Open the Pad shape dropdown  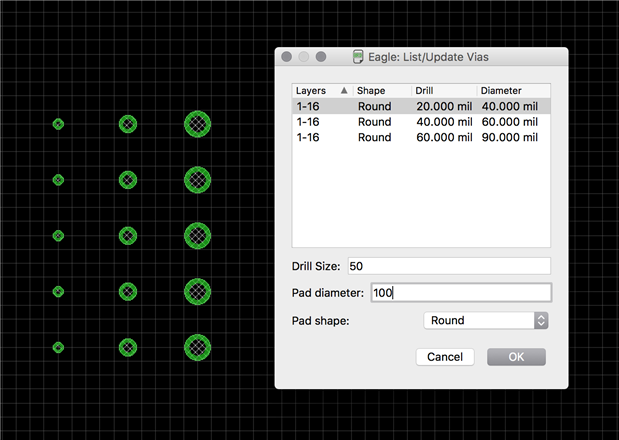pyautogui.click(x=486, y=321)
